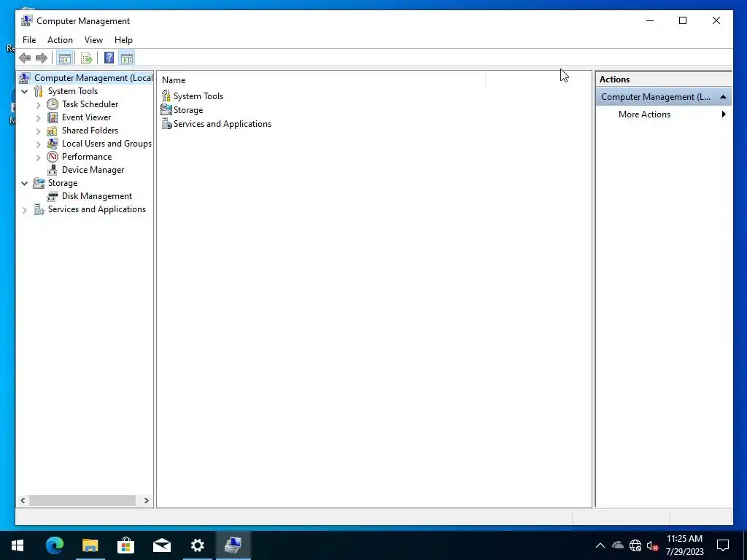Toggle the Show/Hide Console Tree toolbar icon
This screenshot has height=560, width=747.
pyautogui.click(x=64, y=58)
